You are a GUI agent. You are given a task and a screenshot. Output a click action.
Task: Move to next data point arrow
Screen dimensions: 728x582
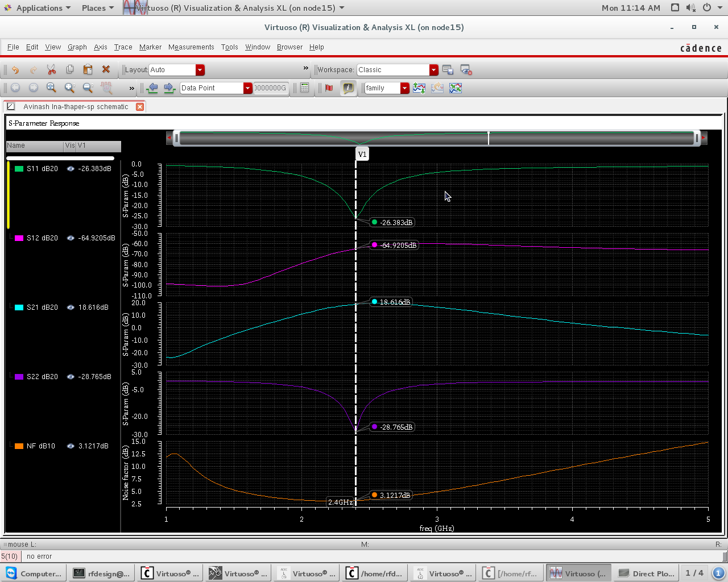169,88
